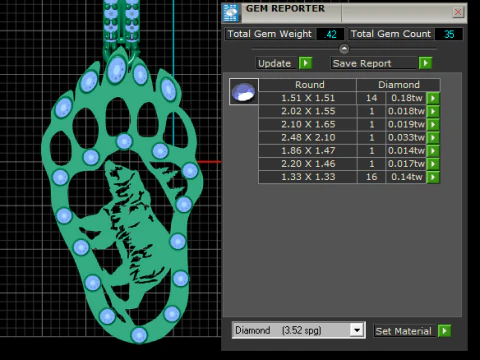Click the Total Gem Weight label
The height and width of the screenshot is (360, 480).
click(270, 34)
